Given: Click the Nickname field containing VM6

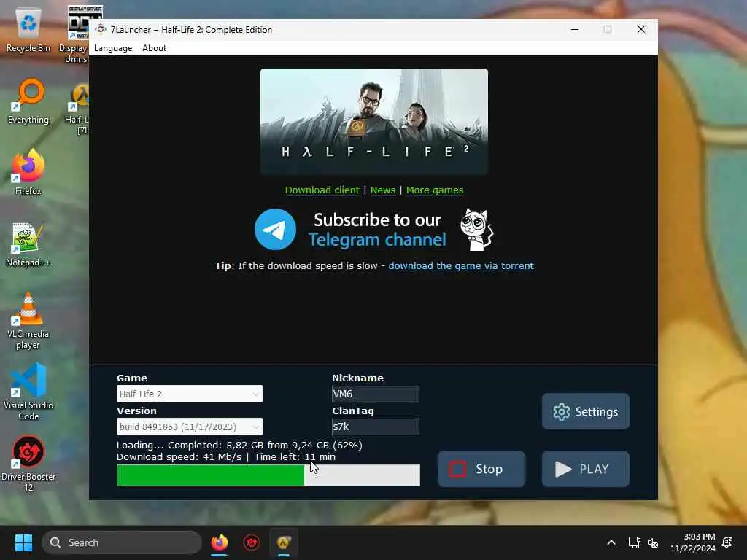Looking at the screenshot, I should (x=376, y=394).
